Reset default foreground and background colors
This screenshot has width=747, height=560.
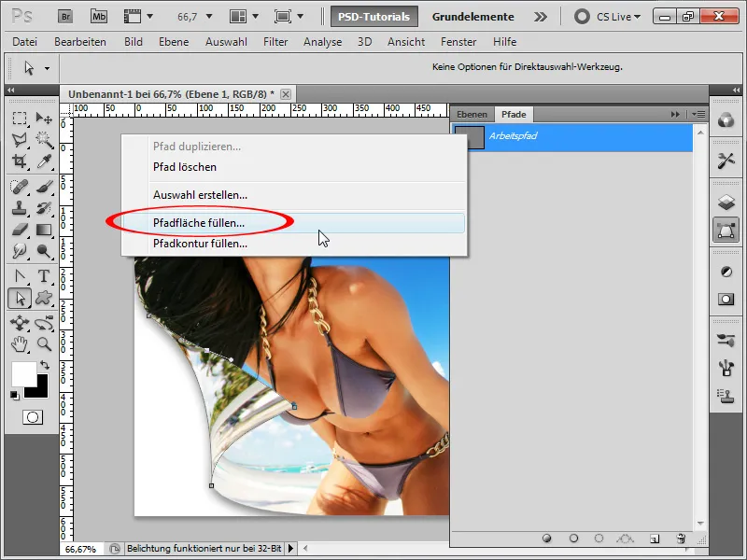coord(15,395)
